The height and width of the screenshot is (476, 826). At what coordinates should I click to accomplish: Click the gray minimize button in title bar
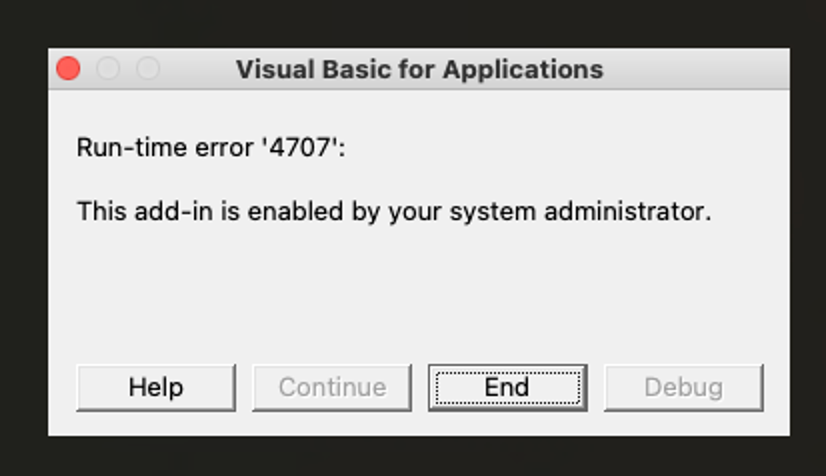click(108, 69)
